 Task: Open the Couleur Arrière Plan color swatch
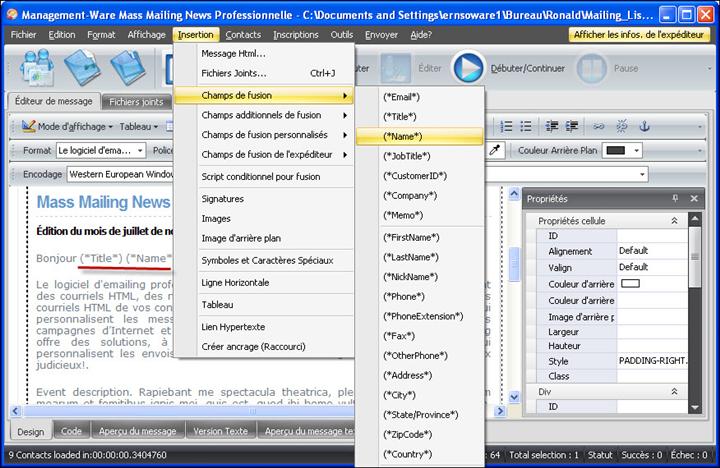coord(616,150)
